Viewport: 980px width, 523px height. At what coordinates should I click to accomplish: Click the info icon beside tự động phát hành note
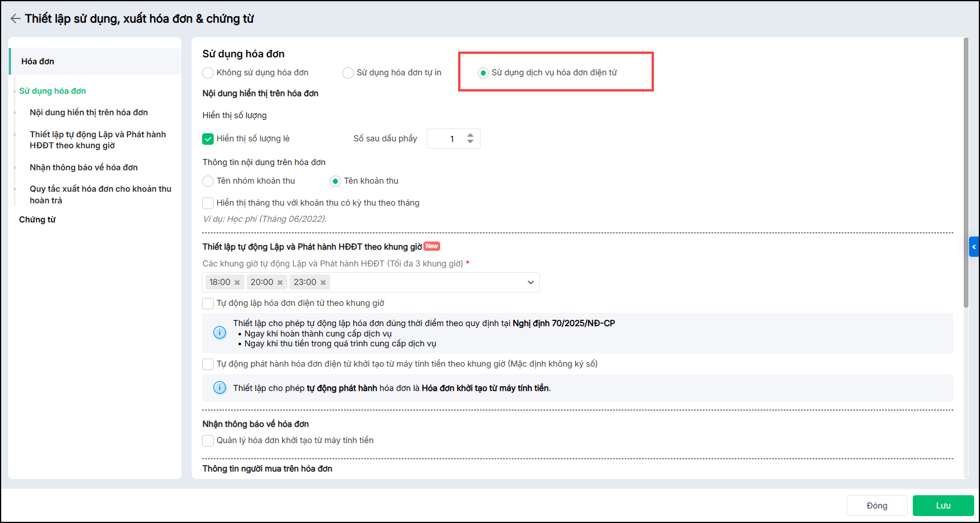220,387
